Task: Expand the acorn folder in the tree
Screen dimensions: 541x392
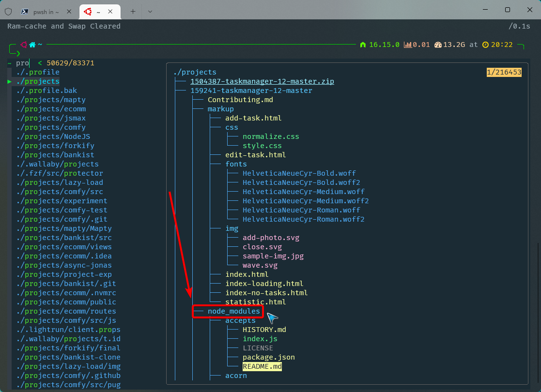Action: [236, 375]
